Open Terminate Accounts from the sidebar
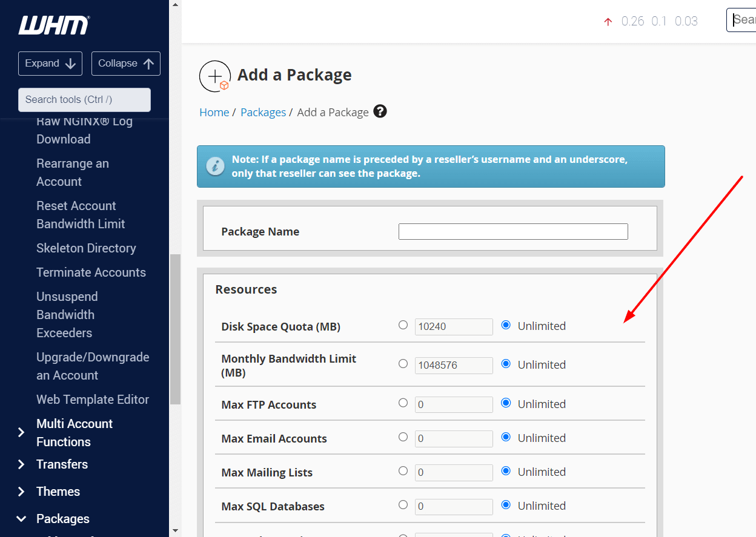This screenshot has height=537, width=756. [91, 272]
